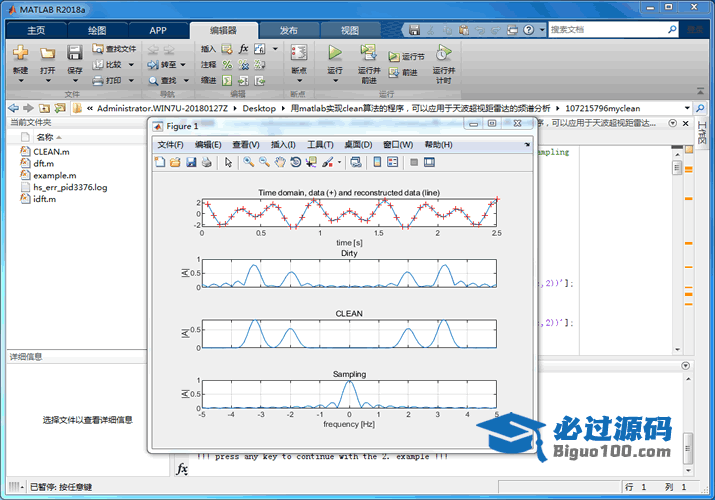Click the 查找文件 button
Viewport: 715px width, 500px height.
(x=114, y=49)
